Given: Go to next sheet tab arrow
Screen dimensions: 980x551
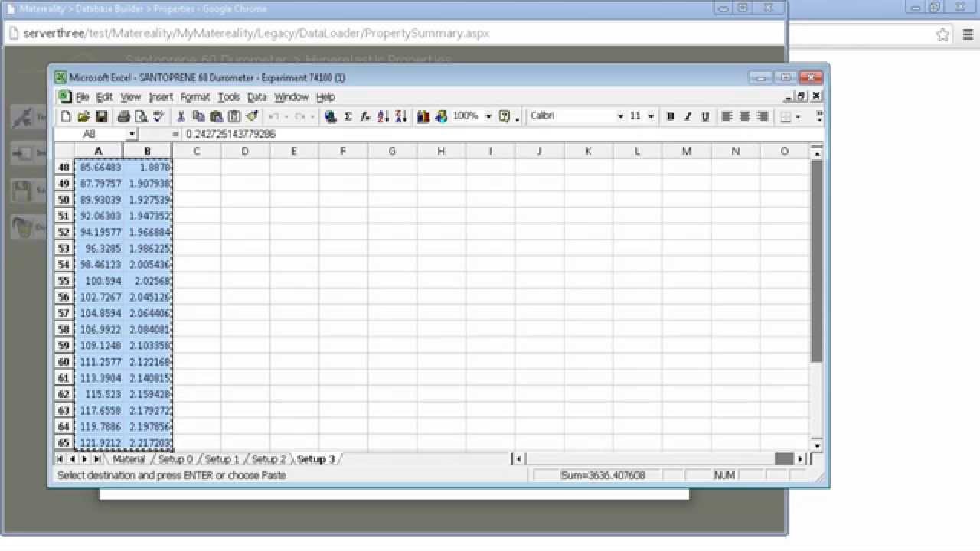Looking at the screenshot, I should [x=84, y=459].
